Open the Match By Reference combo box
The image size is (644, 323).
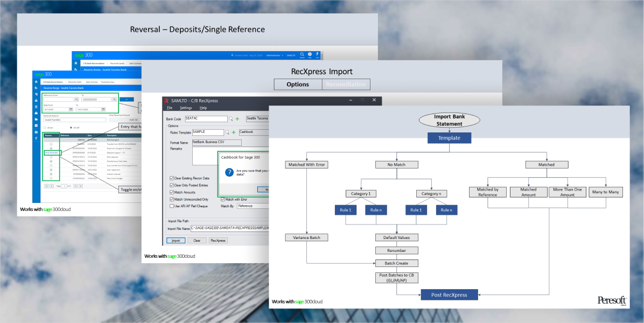[253, 206]
